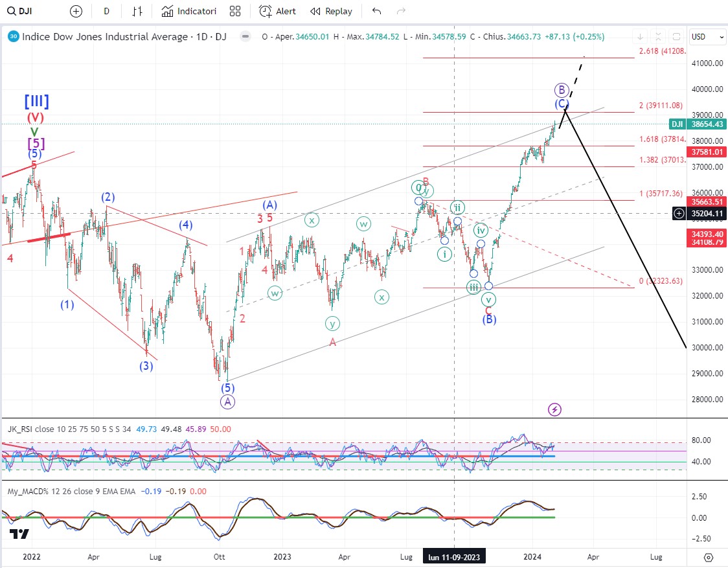Open chart settings gear at bottom right
Screen dimensions: 728x568
708,557
